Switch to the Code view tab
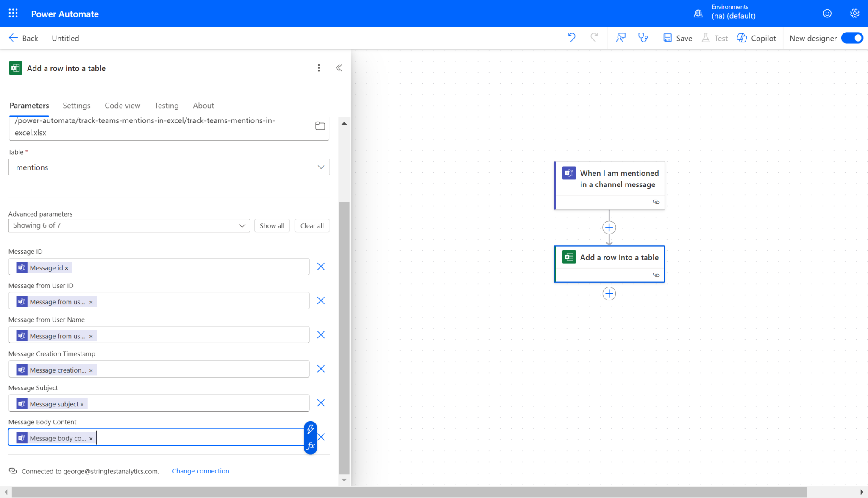This screenshot has width=868, height=498. 122,106
